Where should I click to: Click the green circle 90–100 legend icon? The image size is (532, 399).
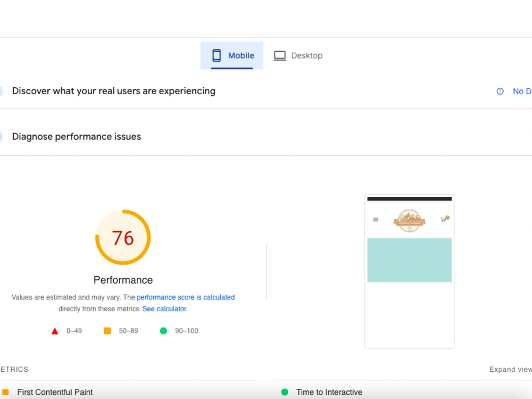tap(163, 331)
